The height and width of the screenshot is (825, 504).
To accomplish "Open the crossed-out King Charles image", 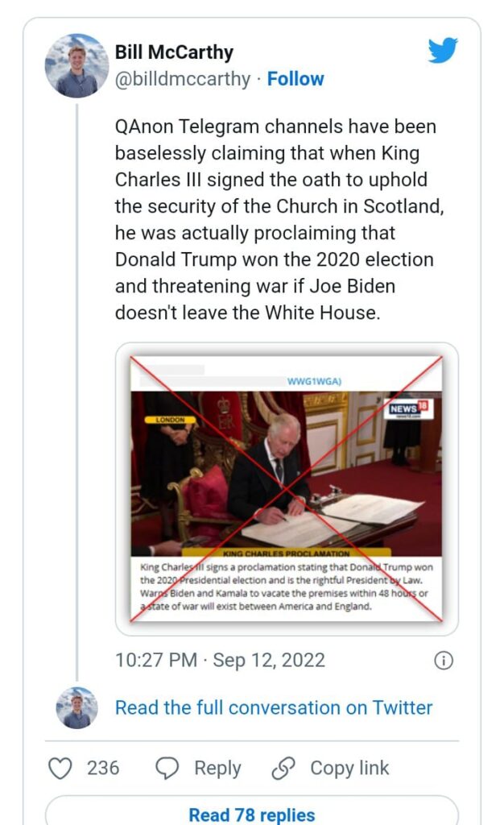I will 287,489.
